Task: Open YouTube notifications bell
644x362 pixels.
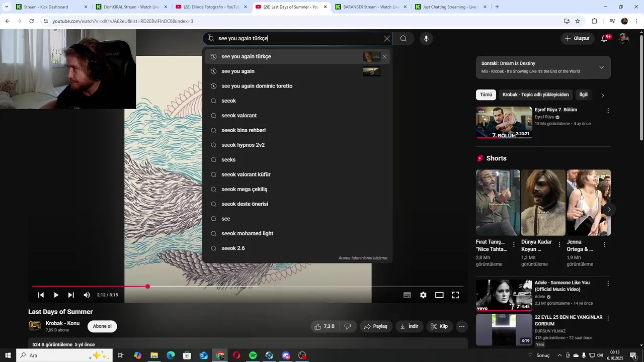Action: pyautogui.click(x=605, y=39)
